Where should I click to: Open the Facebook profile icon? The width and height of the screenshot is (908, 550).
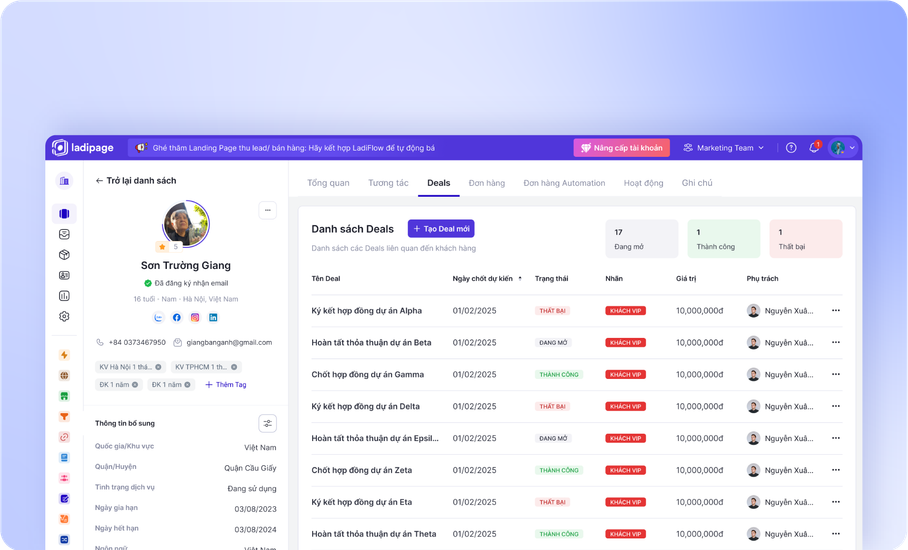177,317
